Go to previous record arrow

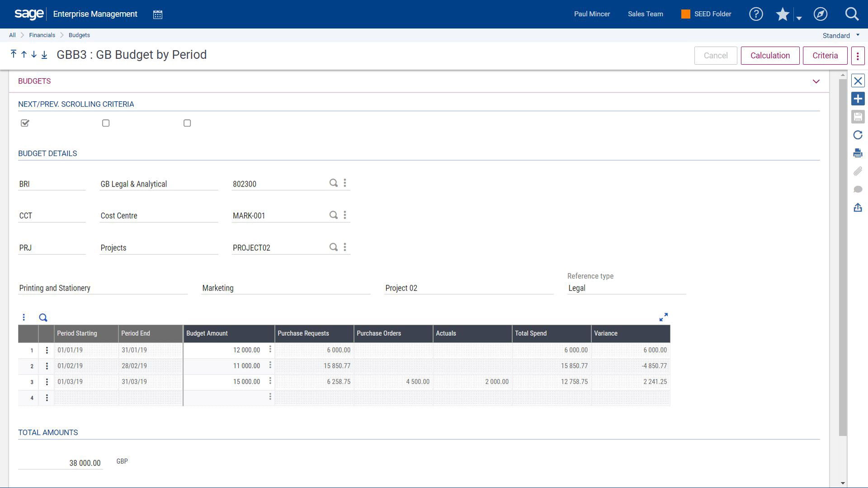[x=24, y=54]
